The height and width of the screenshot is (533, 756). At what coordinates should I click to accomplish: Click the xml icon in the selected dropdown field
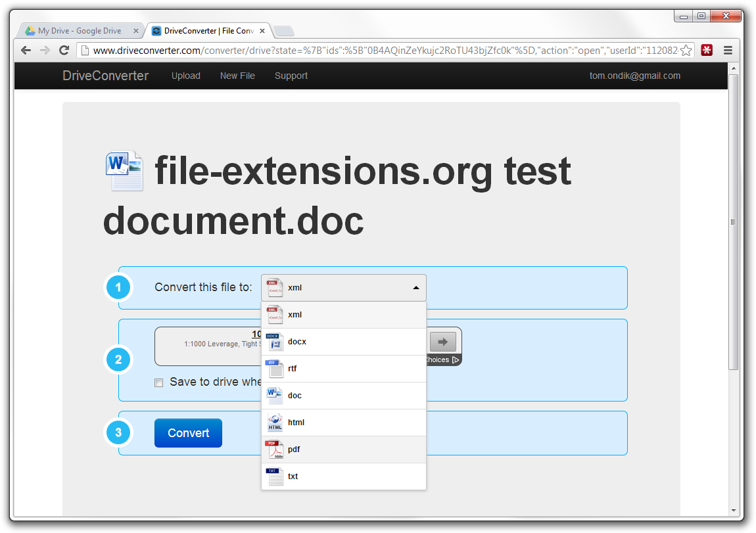[275, 288]
